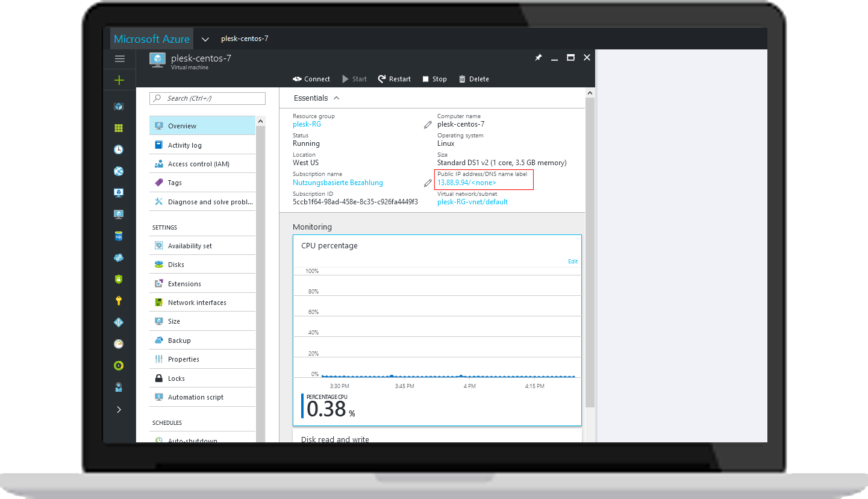Open Disks settings
The width and height of the screenshot is (868, 499).
(x=202, y=265)
